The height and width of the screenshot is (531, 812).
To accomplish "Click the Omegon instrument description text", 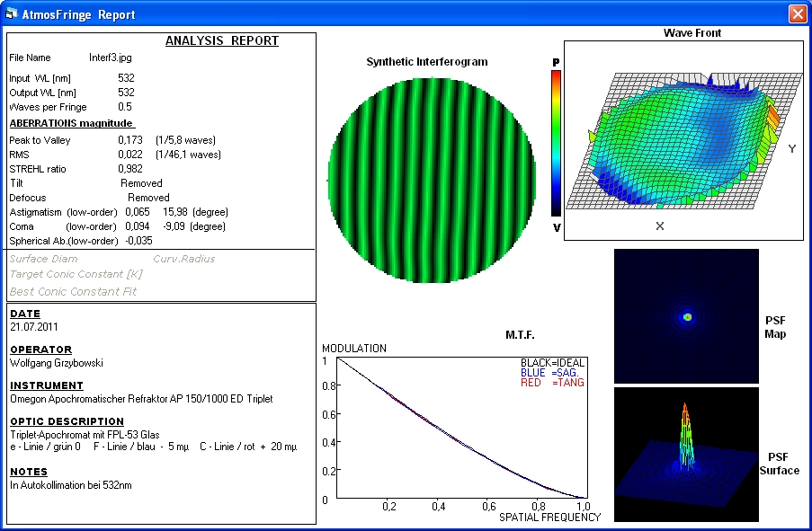I will point(140,399).
